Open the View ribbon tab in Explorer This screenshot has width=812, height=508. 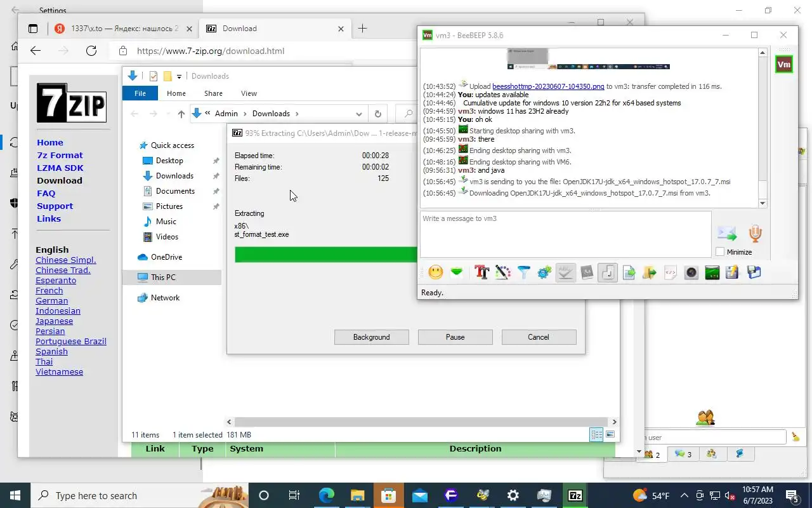coord(249,93)
